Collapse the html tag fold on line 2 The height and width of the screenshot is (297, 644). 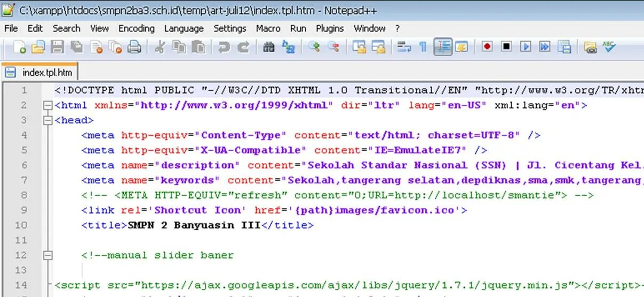tap(49, 105)
